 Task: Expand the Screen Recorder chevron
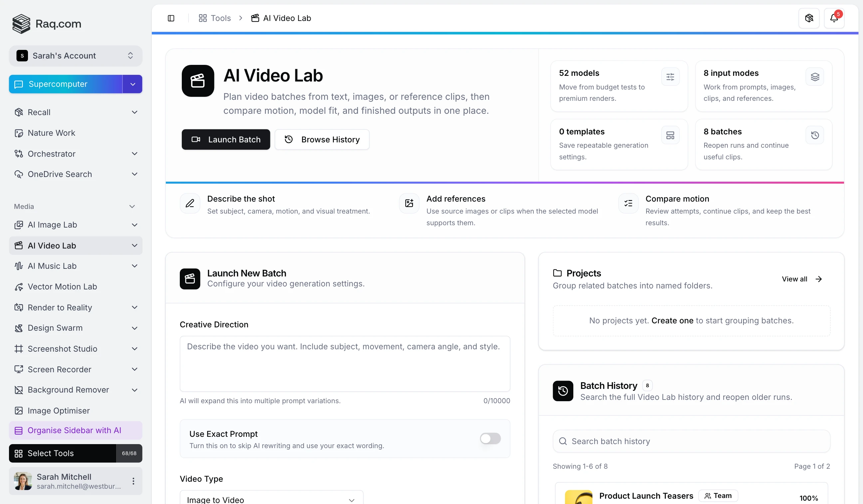(135, 370)
